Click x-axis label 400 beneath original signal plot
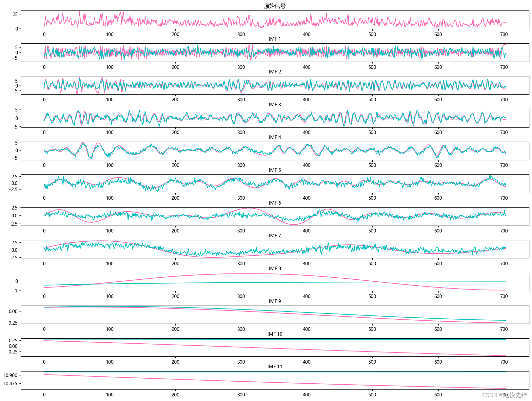This screenshot has width=532, height=401. 306,34
